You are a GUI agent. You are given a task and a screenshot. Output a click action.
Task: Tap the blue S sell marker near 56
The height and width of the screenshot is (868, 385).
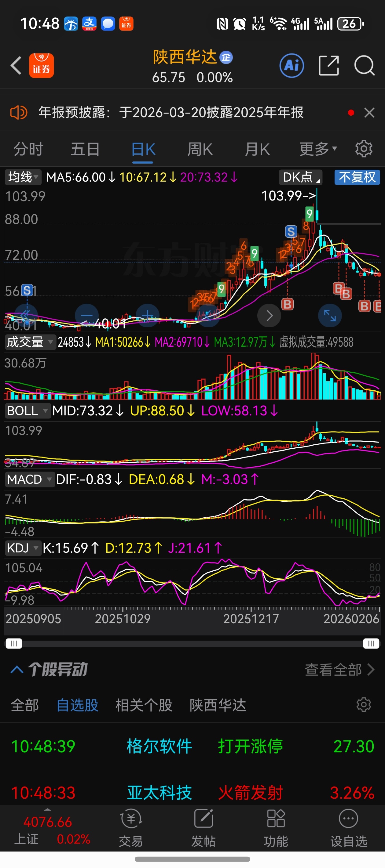[27, 290]
